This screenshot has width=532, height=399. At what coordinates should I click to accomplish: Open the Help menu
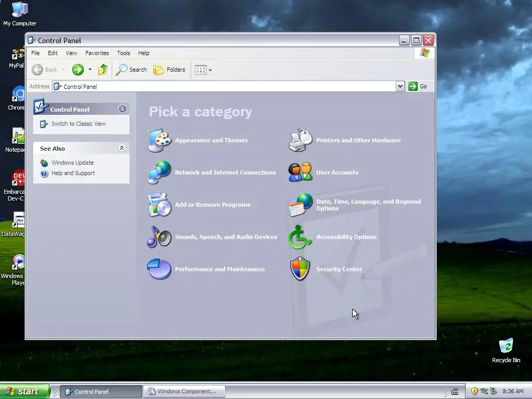click(x=143, y=53)
